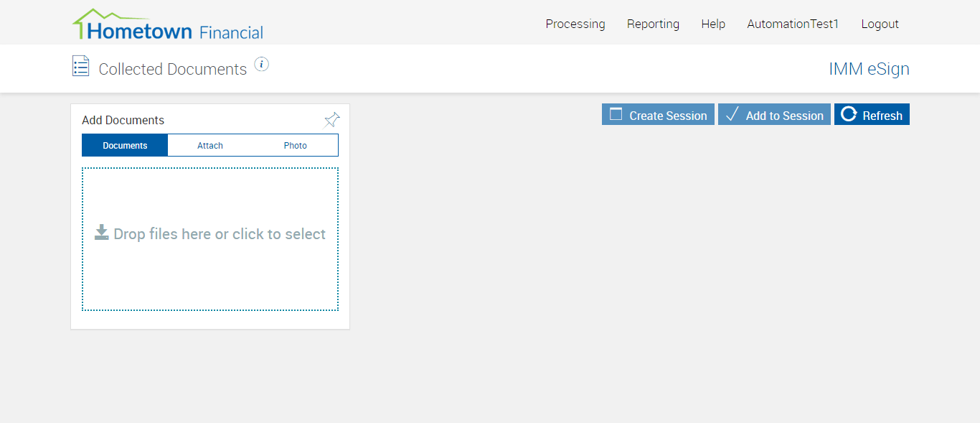Click the Collected Documents list icon
The width and height of the screenshot is (980, 423).
point(80,66)
